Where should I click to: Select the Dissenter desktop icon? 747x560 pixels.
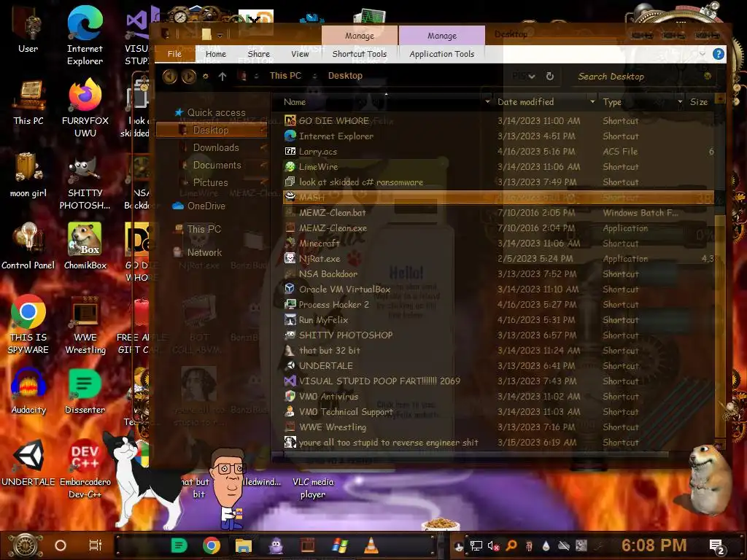tap(85, 392)
